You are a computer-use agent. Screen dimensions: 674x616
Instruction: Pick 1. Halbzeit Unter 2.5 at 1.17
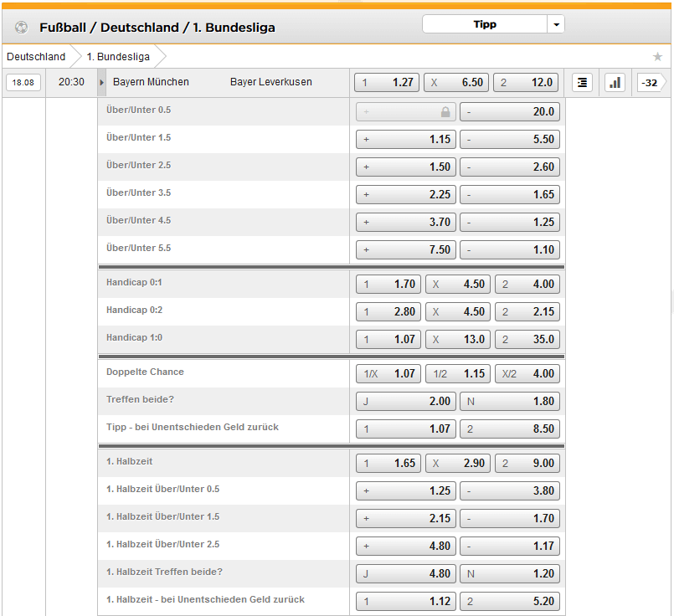(510, 546)
